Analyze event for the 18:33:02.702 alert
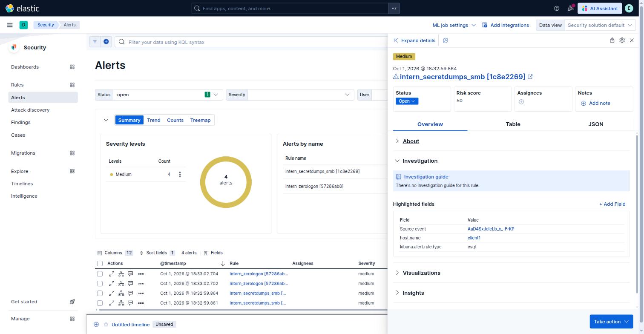Viewport: 644px width, 334px height. tap(121, 284)
